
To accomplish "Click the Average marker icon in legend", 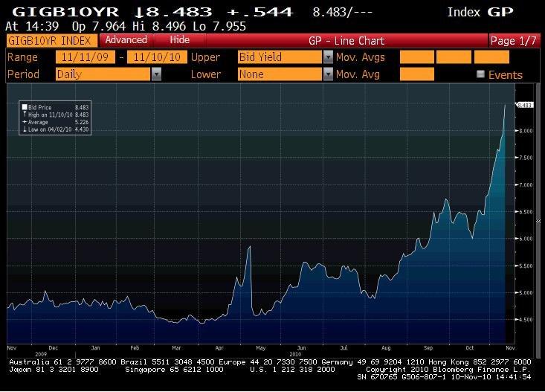I will pos(24,123).
